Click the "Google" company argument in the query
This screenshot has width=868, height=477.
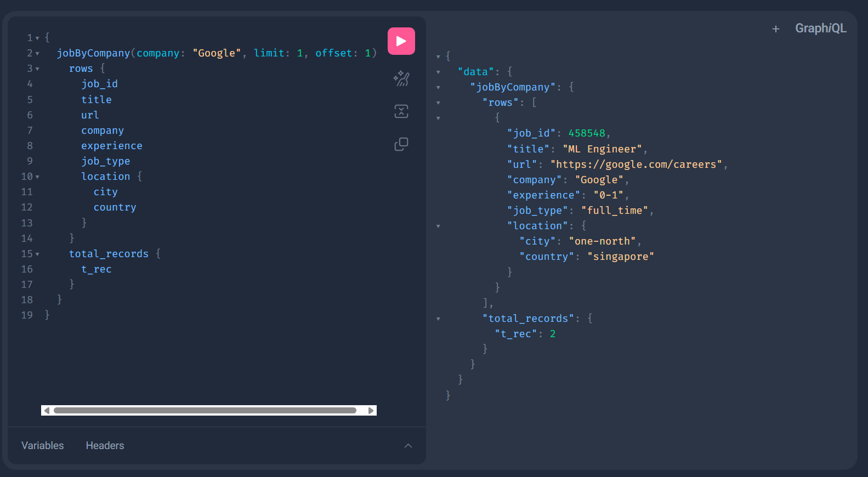[x=217, y=53]
